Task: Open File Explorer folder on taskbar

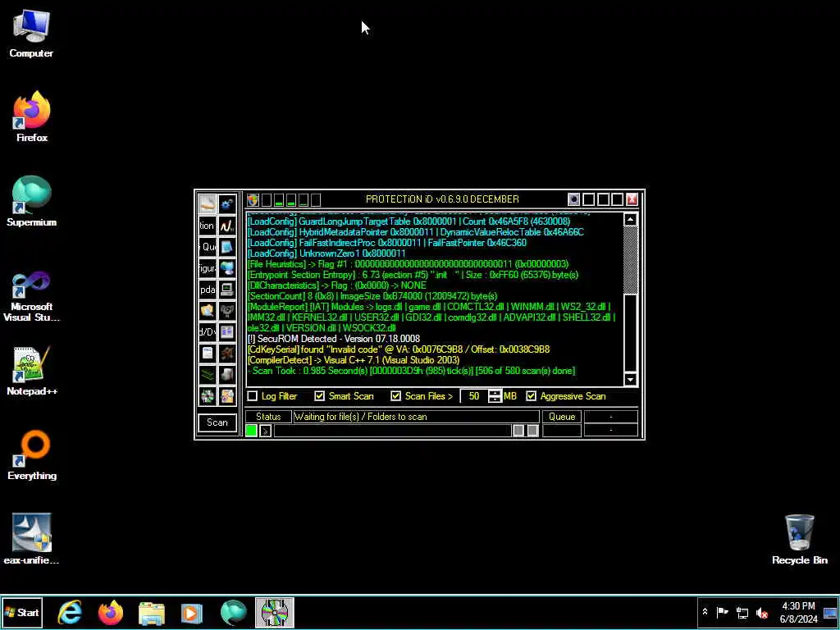Action: [x=152, y=612]
